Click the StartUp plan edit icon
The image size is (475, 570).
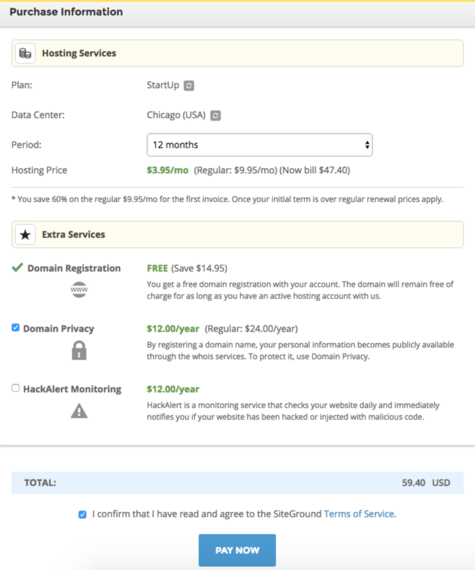(189, 86)
